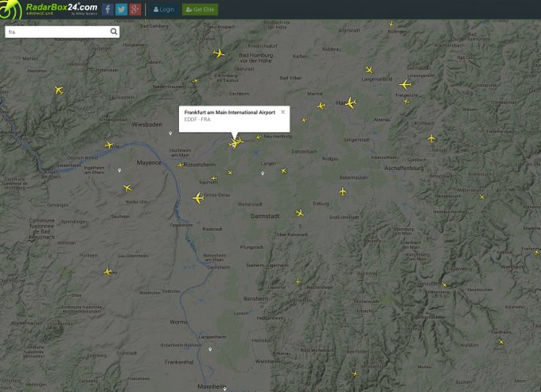Viewport: 541px width, 392px height.
Task: Click the airport pin marker near Langen
Action: (x=263, y=173)
